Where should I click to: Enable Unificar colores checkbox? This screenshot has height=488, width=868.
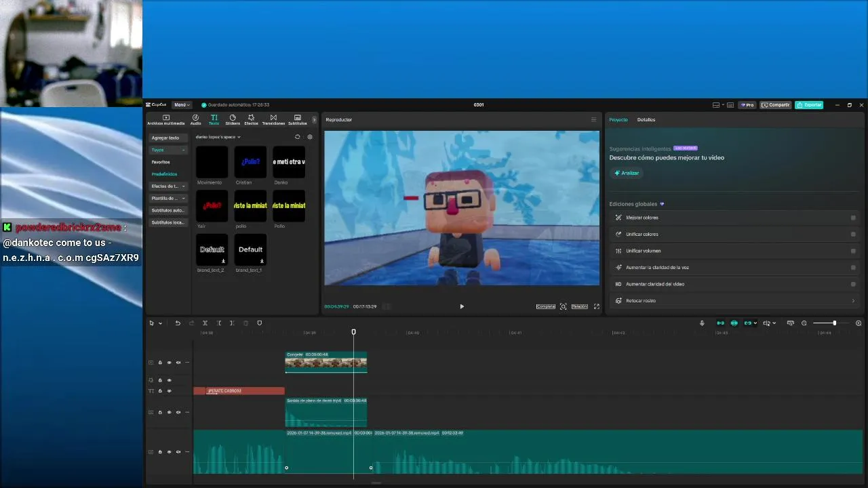pyautogui.click(x=853, y=235)
